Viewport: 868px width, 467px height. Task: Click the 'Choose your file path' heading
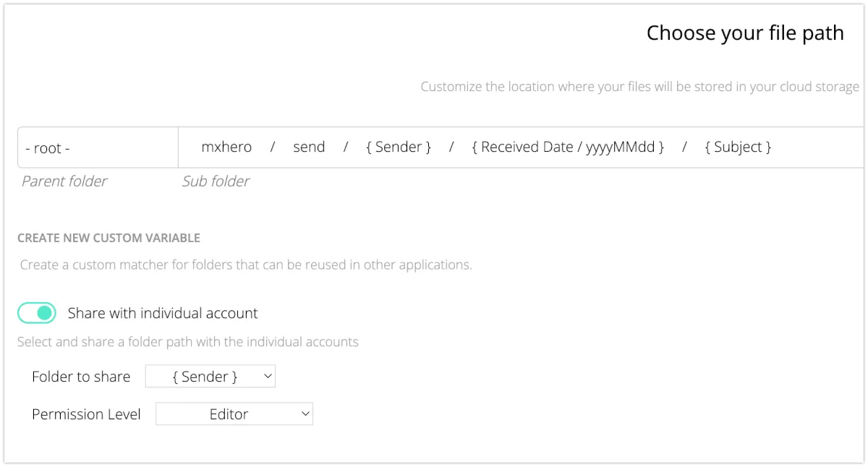[x=745, y=33]
